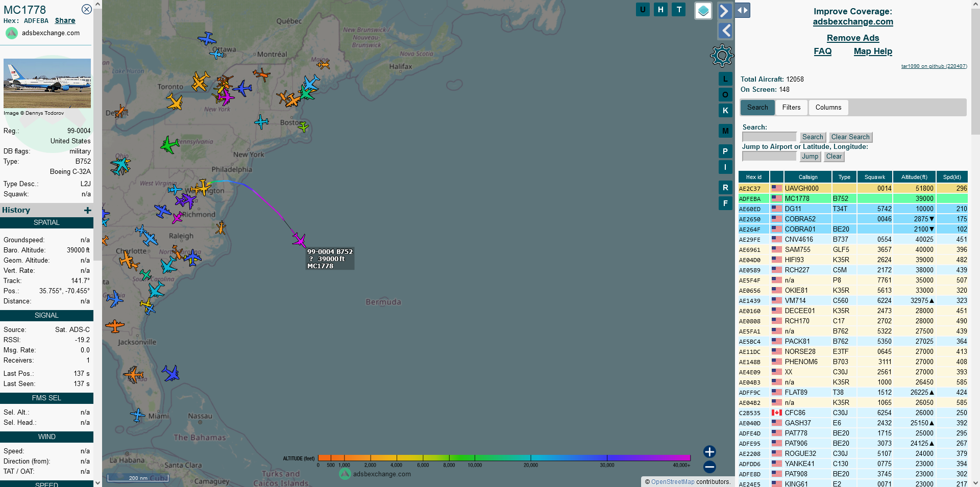Select the COBRA52 aircraft row
The image size is (980, 487).
pos(853,219)
